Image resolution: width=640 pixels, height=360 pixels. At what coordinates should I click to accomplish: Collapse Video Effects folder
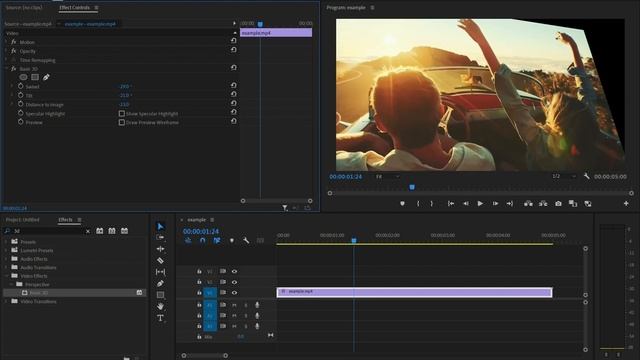[x=6, y=276]
